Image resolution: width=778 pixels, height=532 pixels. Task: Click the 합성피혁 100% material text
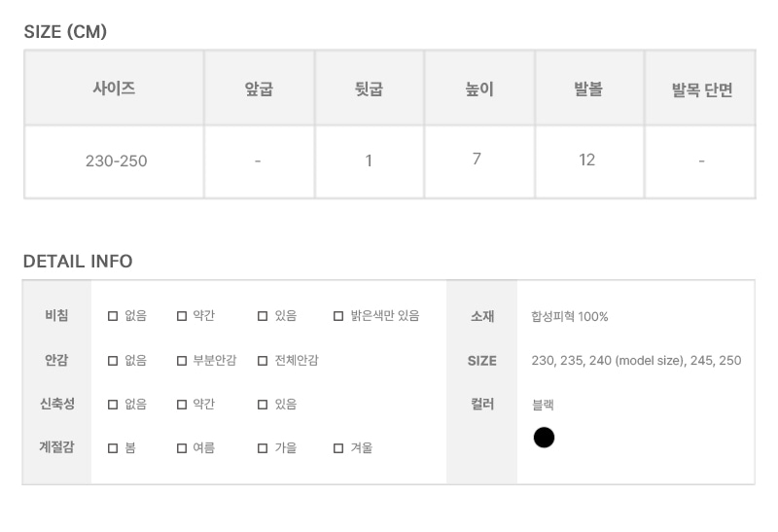click(570, 317)
